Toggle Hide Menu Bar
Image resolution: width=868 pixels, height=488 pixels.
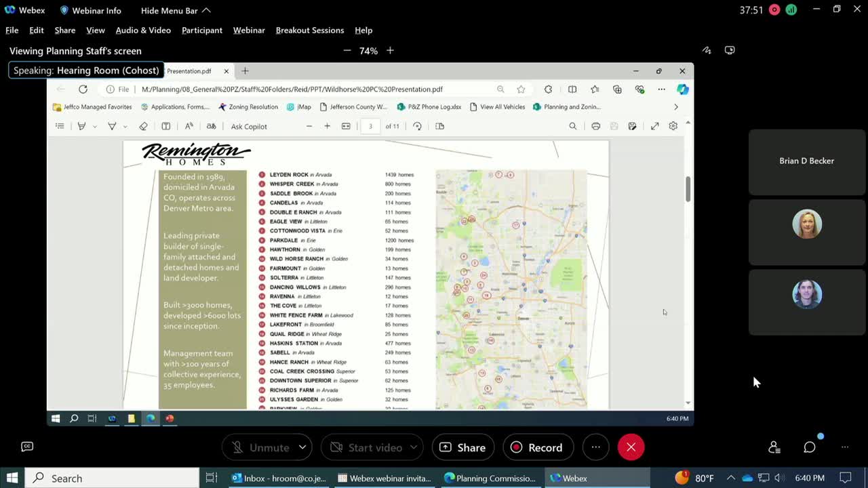[176, 10]
